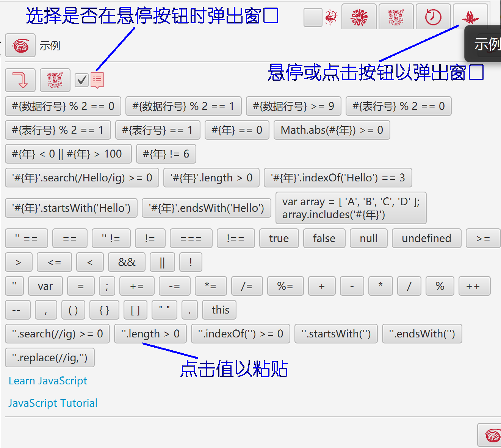Open the history clock icon button
Screen dimensions: 501x448
433,17
